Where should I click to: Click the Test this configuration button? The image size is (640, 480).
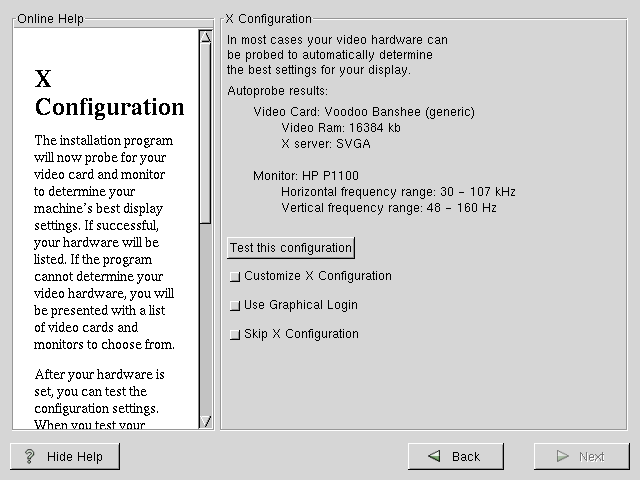[291, 248]
